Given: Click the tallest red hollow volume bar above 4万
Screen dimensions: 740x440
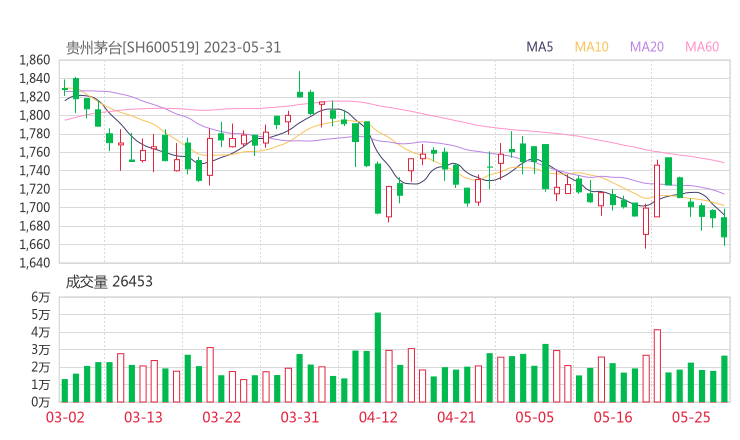Looking at the screenshot, I should tap(657, 366).
